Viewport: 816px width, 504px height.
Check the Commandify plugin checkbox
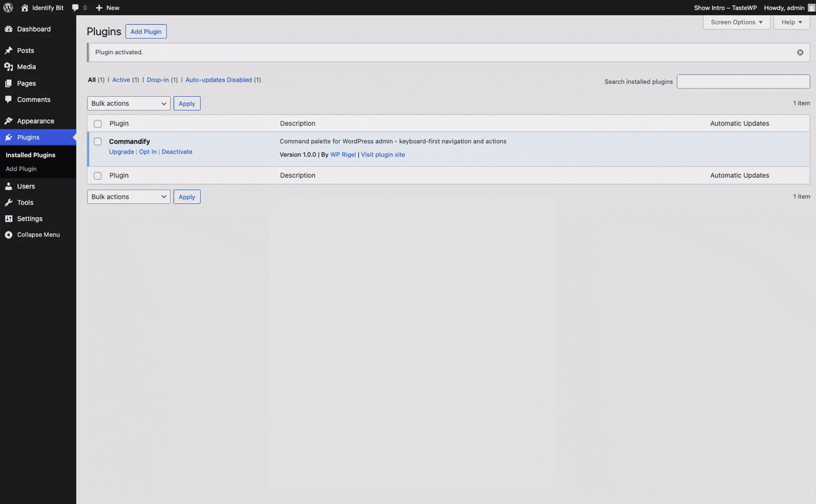pyautogui.click(x=98, y=141)
